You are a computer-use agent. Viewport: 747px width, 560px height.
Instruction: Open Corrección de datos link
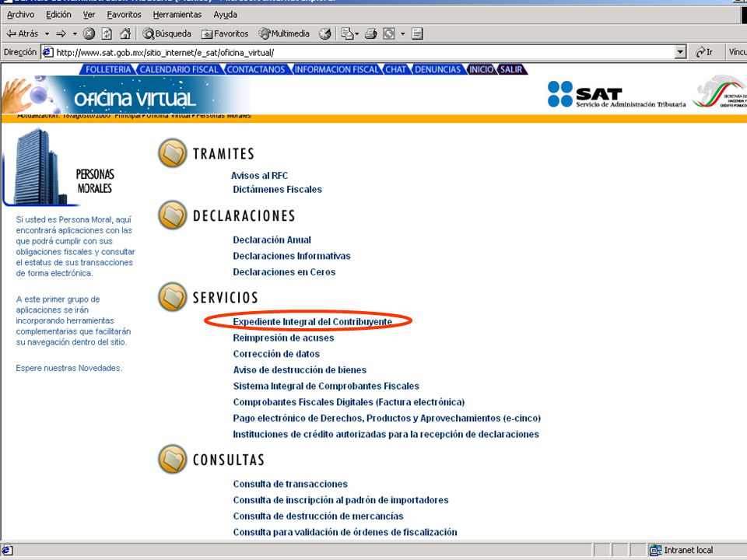(276, 355)
